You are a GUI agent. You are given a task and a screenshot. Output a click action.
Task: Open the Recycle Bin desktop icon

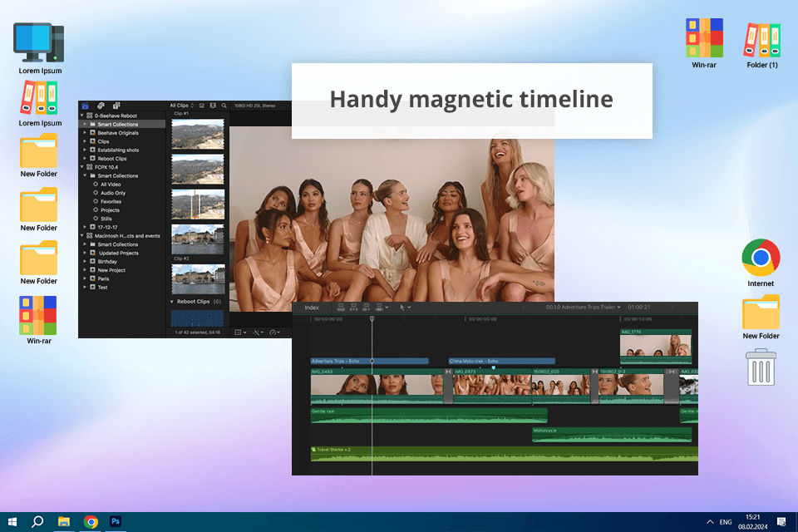point(761,367)
